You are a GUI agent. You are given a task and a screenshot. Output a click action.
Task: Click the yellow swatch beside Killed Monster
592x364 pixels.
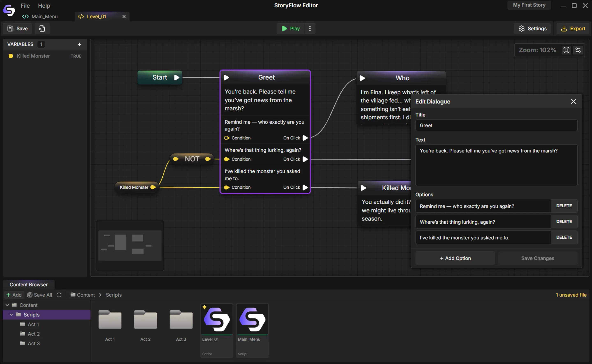11,56
